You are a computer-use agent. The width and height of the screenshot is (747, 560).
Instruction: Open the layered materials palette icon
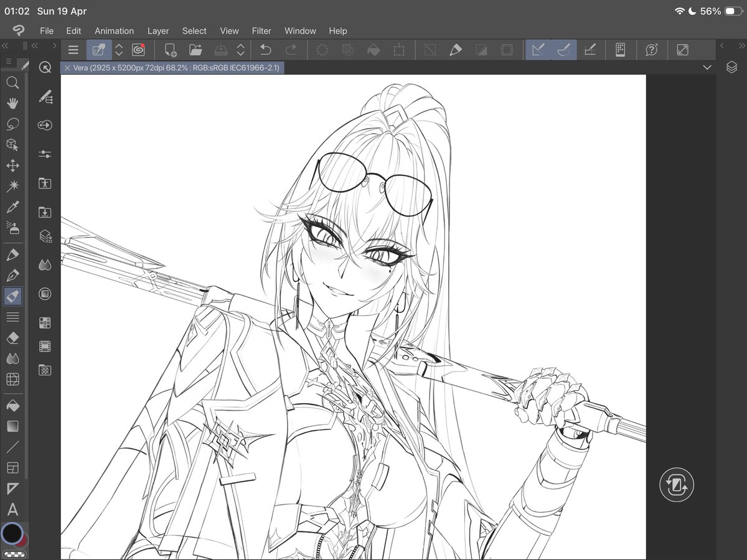(x=45, y=236)
